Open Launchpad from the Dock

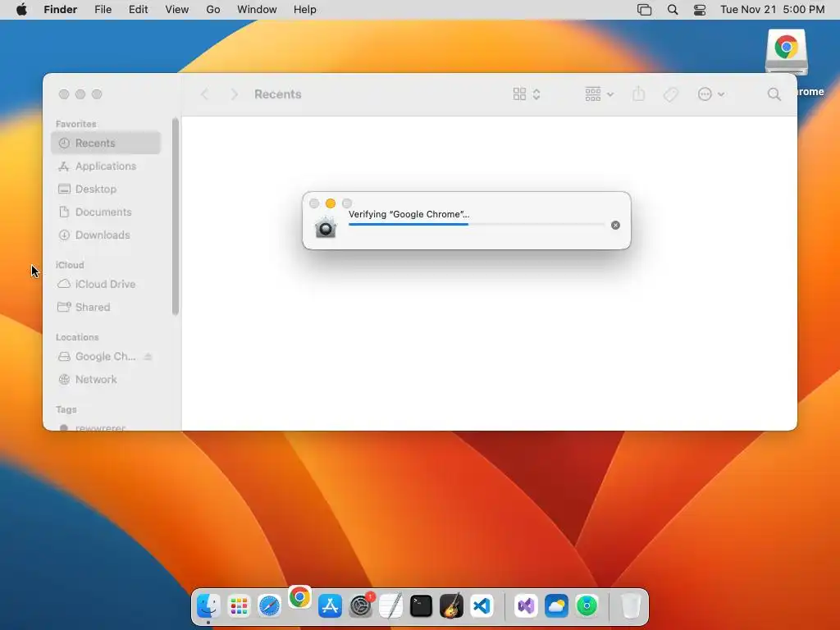click(239, 606)
